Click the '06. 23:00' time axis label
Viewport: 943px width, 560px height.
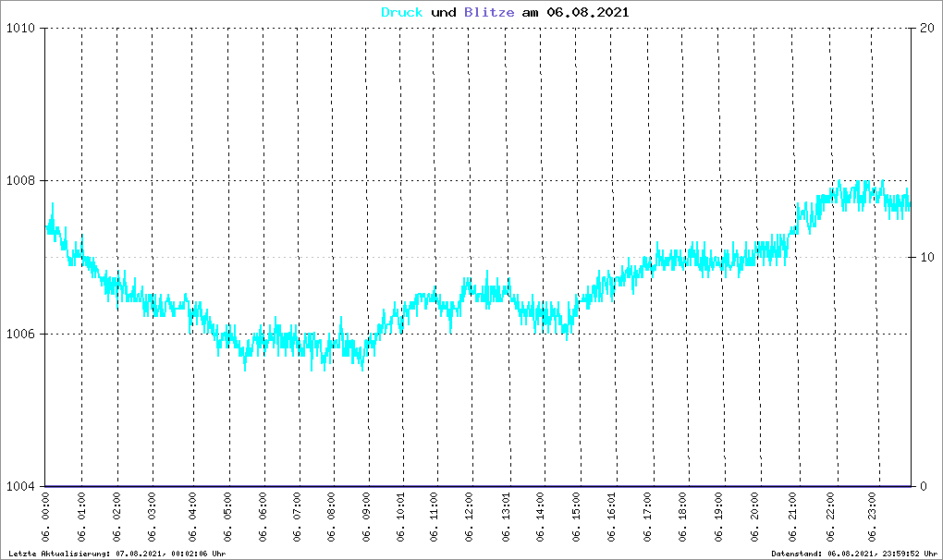coord(872,517)
